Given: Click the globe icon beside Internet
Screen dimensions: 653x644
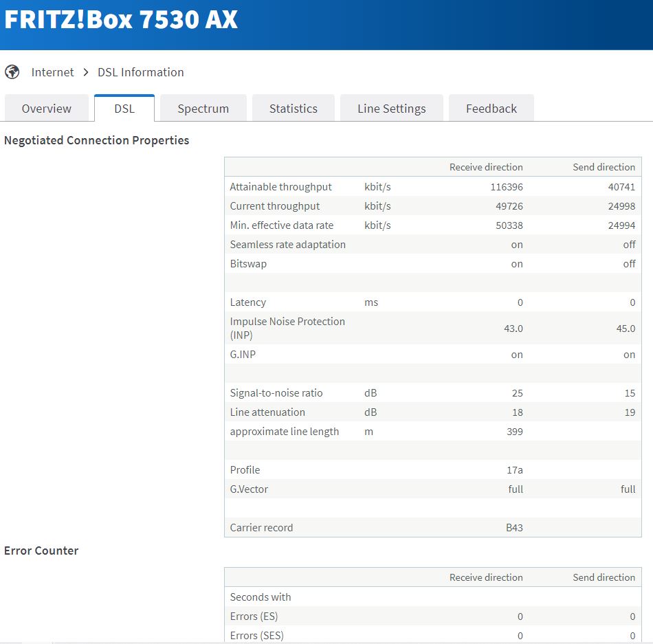Looking at the screenshot, I should (12, 72).
